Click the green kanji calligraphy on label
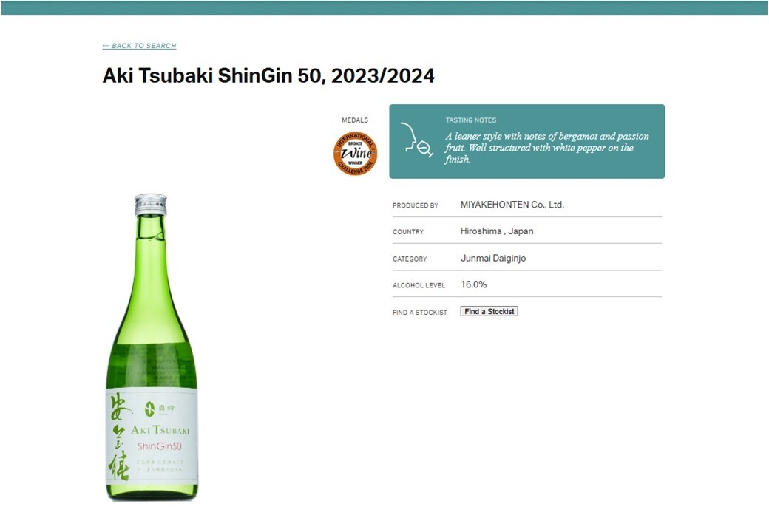 (x=119, y=437)
